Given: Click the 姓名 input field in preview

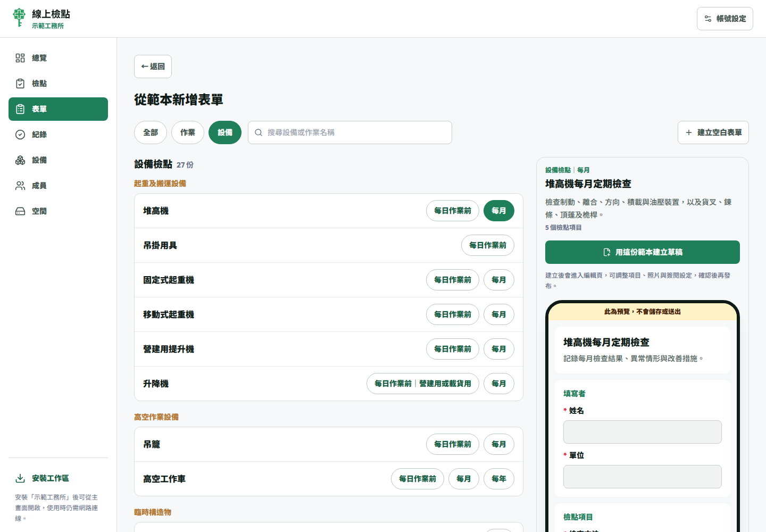Looking at the screenshot, I should click(643, 432).
